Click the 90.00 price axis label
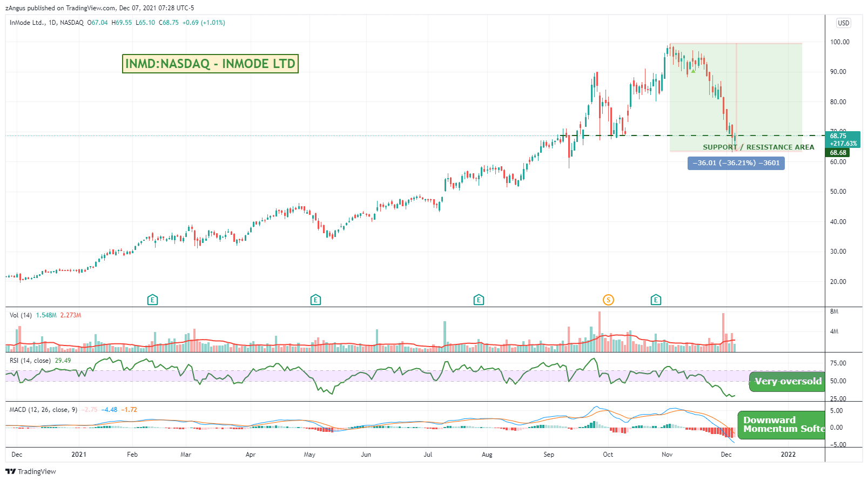The height and width of the screenshot is (481, 868). pos(838,72)
